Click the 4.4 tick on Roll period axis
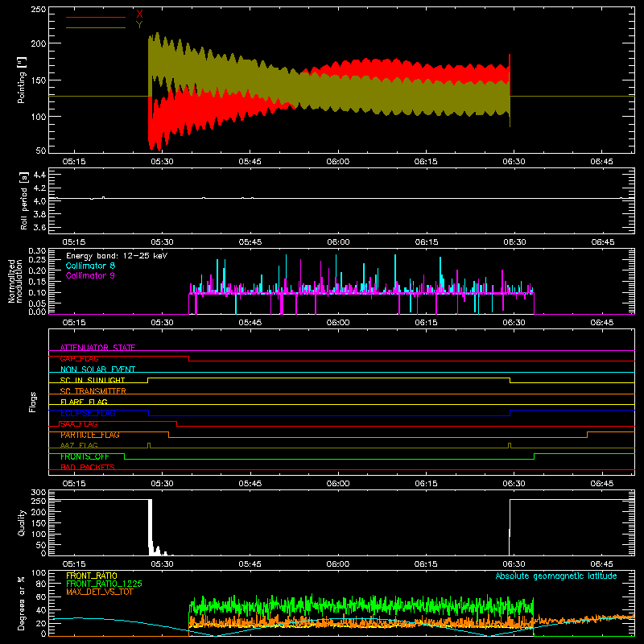 click(39, 175)
